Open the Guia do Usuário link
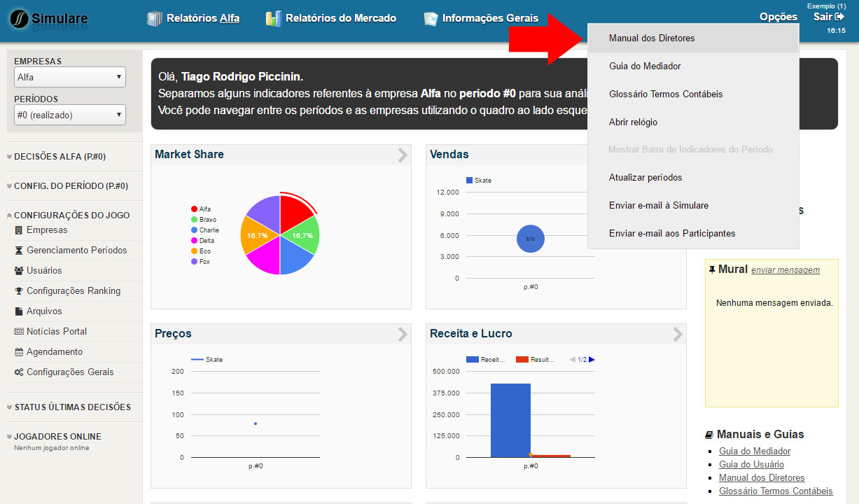This screenshot has width=859, height=504. 751,465
